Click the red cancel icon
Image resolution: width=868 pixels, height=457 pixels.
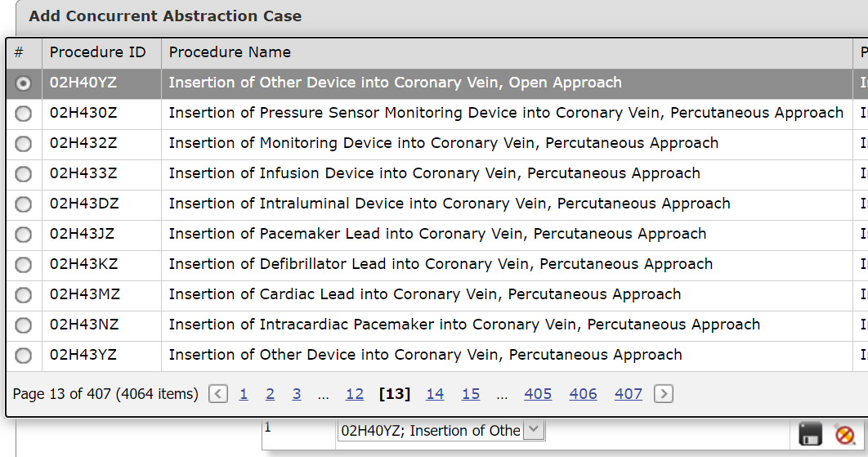845,434
